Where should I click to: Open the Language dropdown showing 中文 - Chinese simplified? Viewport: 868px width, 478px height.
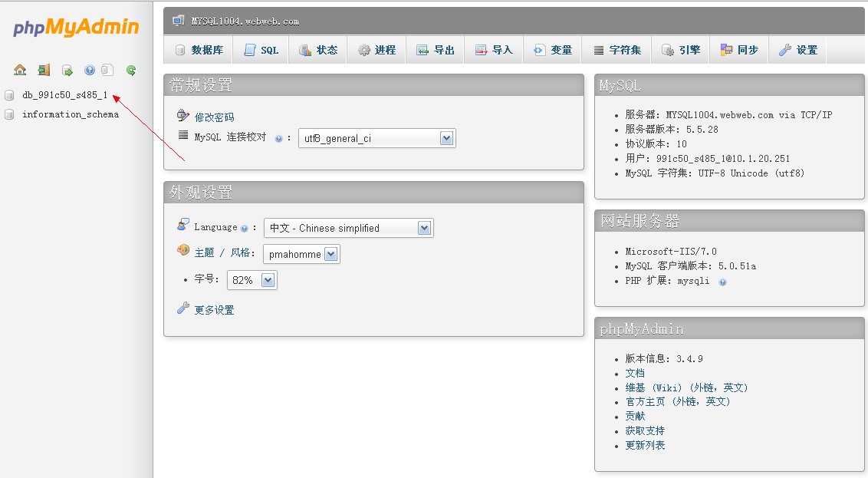pyautogui.click(x=349, y=228)
